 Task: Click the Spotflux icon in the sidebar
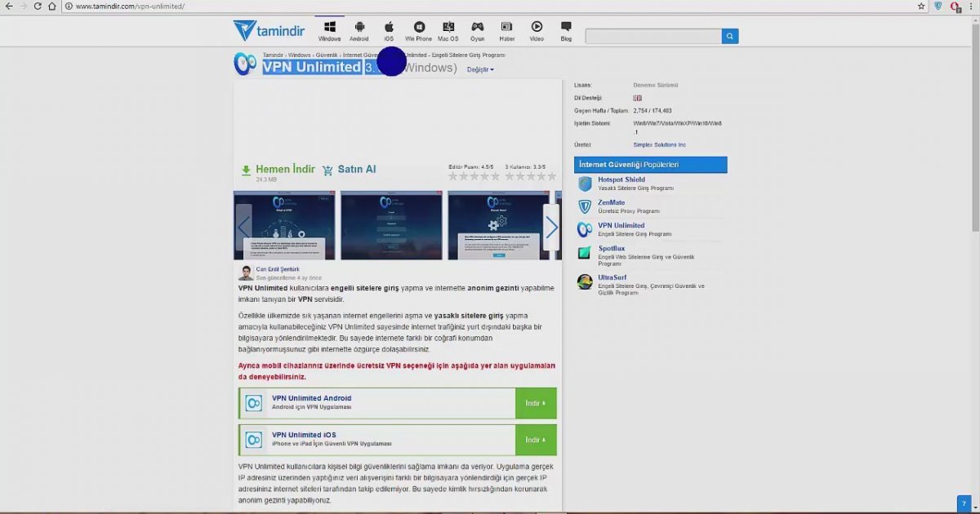pos(585,253)
